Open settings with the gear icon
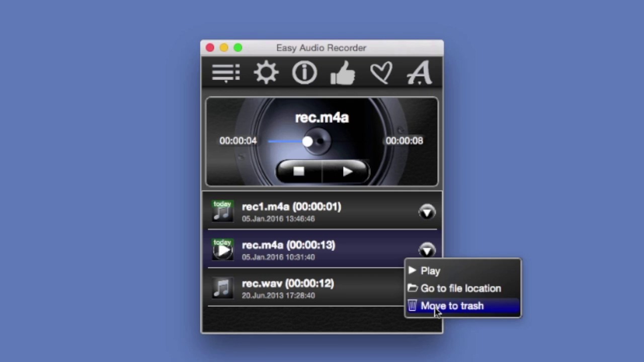 (266, 73)
